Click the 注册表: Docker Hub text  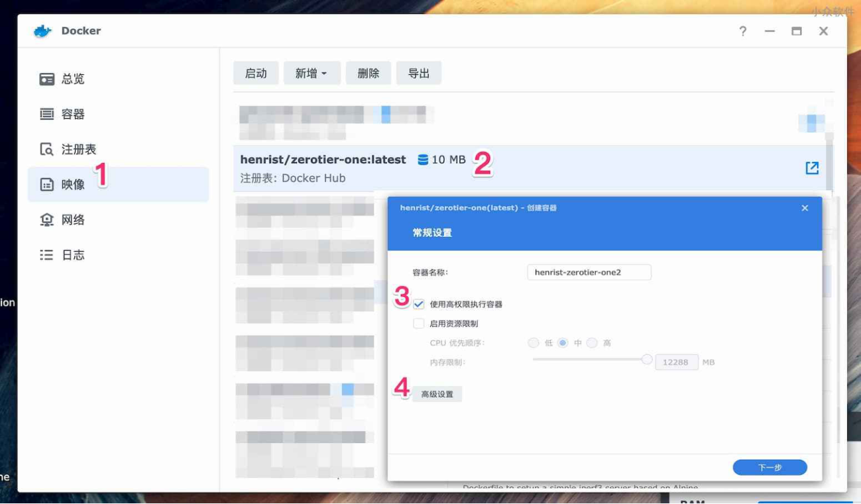click(x=292, y=178)
